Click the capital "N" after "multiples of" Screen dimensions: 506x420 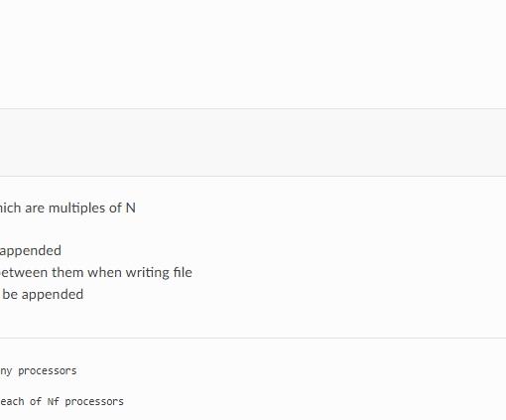click(x=131, y=209)
